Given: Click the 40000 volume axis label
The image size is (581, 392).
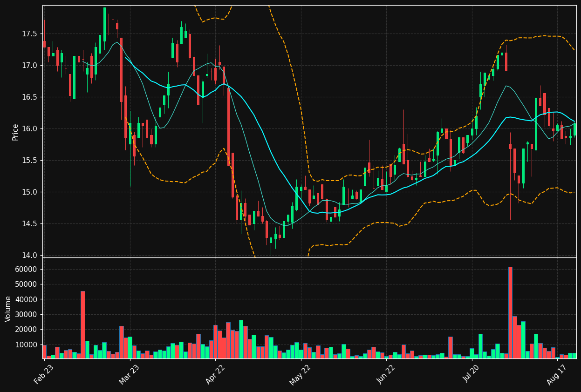Looking at the screenshot, I should coord(26,300).
